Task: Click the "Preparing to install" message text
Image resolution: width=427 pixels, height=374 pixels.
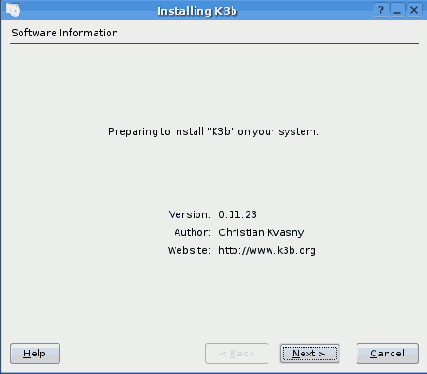Action: click(213, 132)
